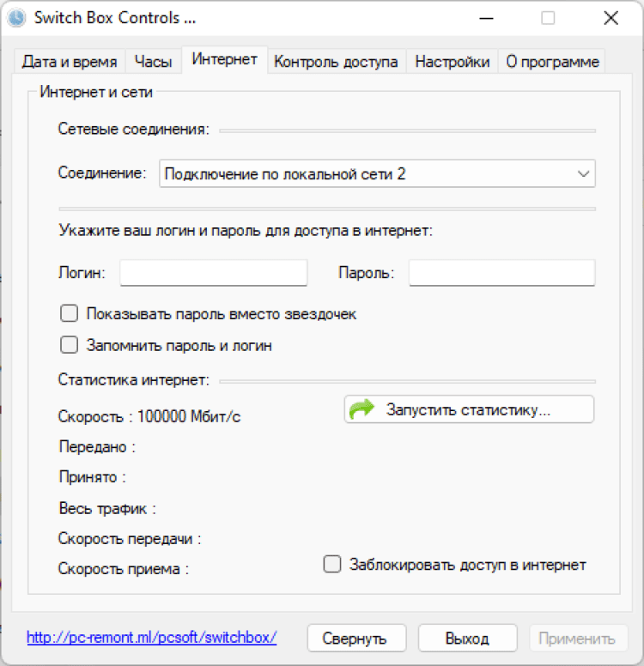Image resolution: width=644 pixels, height=666 pixels.
Task: Enable Показывать пароль вместо звездочек checkbox
Action: click(x=70, y=314)
